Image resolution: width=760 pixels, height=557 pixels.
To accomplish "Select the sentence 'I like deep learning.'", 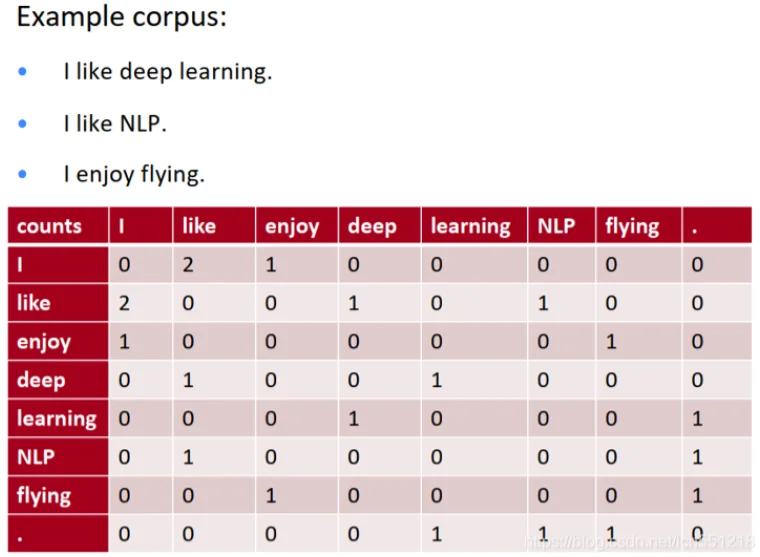I will click(167, 72).
